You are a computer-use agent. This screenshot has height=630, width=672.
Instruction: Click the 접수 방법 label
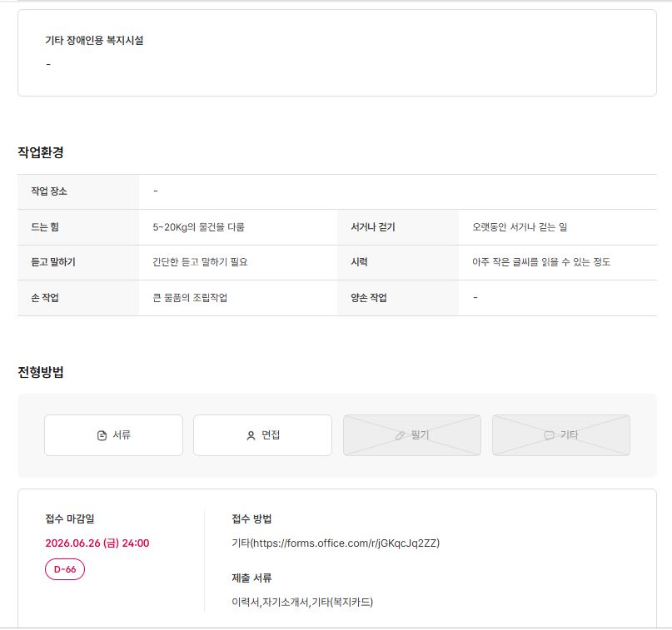[x=251, y=519]
